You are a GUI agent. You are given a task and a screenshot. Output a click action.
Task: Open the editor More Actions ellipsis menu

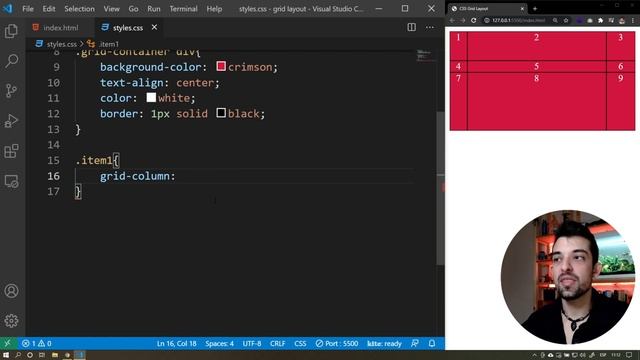pyautogui.click(x=430, y=27)
